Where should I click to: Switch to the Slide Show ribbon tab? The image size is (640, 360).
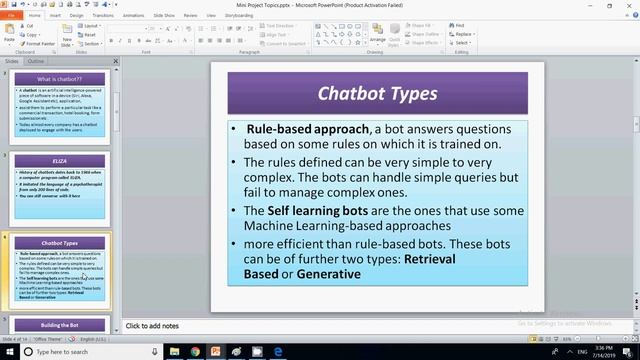tap(164, 16)
